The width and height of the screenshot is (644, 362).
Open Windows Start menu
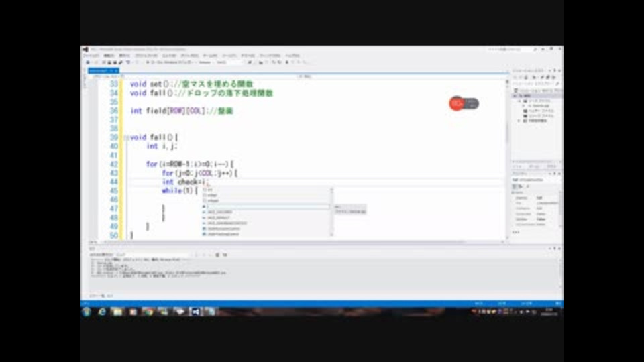87,312
